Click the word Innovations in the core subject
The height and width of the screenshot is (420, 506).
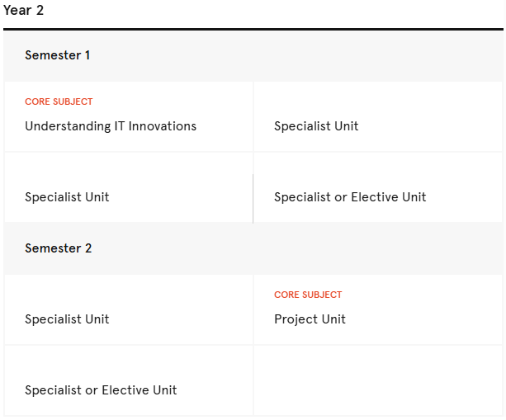163,126
